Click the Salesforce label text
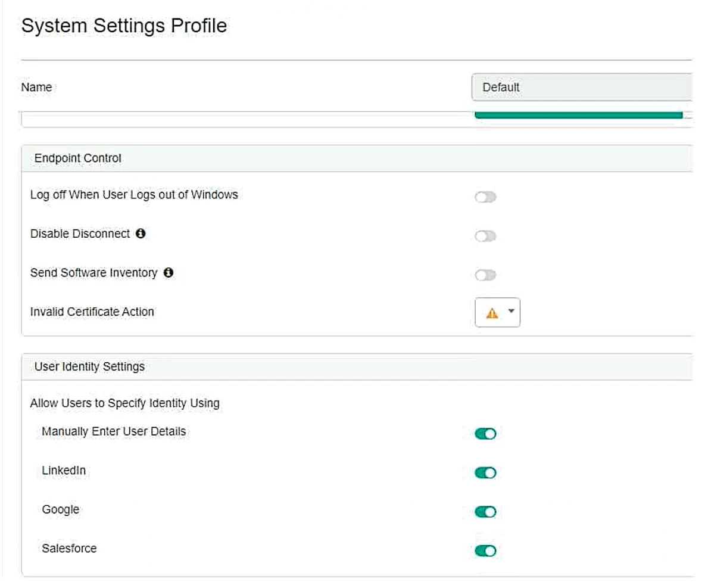Image resolution: width=714 pixels, height=588 pixels. pyautogui.click(x=69, y=548)
